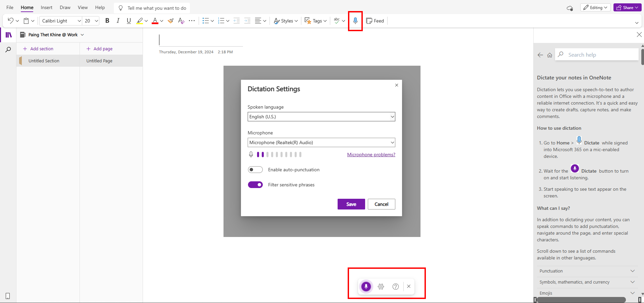This screenshot has width=644, height=303.
Task: Click the phone icon at sidebar bottom
Action: point(8,296)
